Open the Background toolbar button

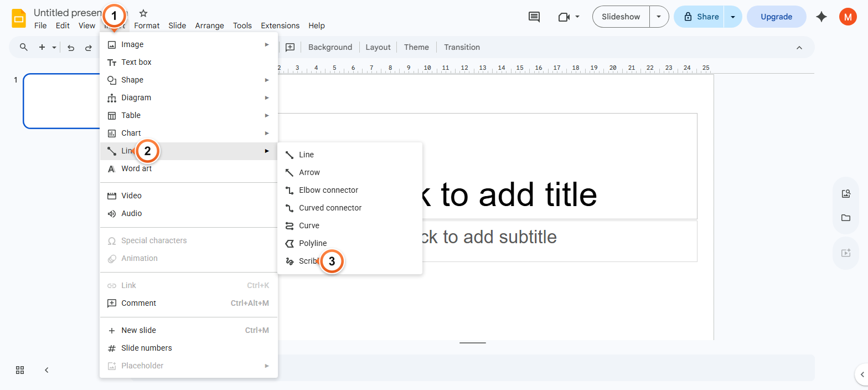click(330, 47)
